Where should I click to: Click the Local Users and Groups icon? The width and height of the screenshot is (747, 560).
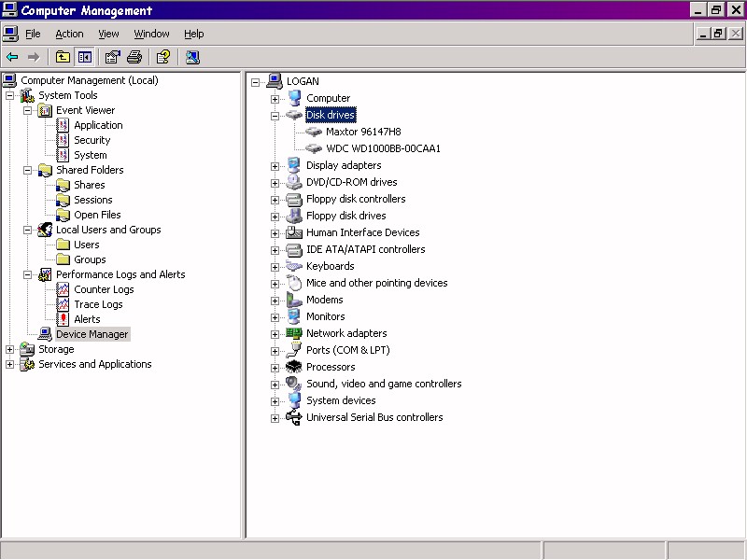[45, 230]
